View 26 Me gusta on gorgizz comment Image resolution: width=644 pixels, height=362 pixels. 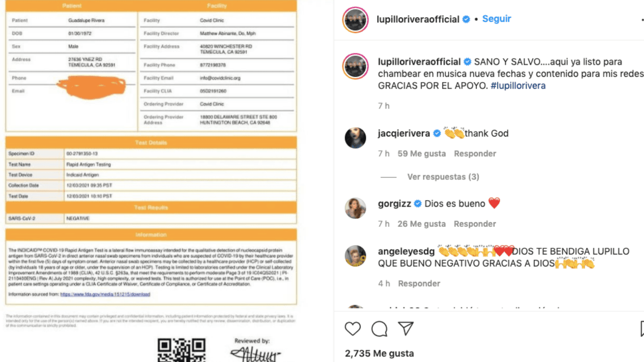422,224
